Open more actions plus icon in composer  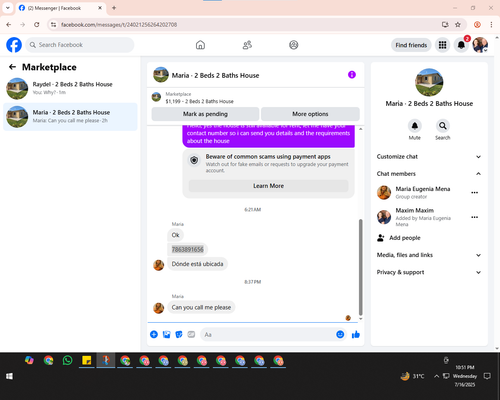(154, 334)
